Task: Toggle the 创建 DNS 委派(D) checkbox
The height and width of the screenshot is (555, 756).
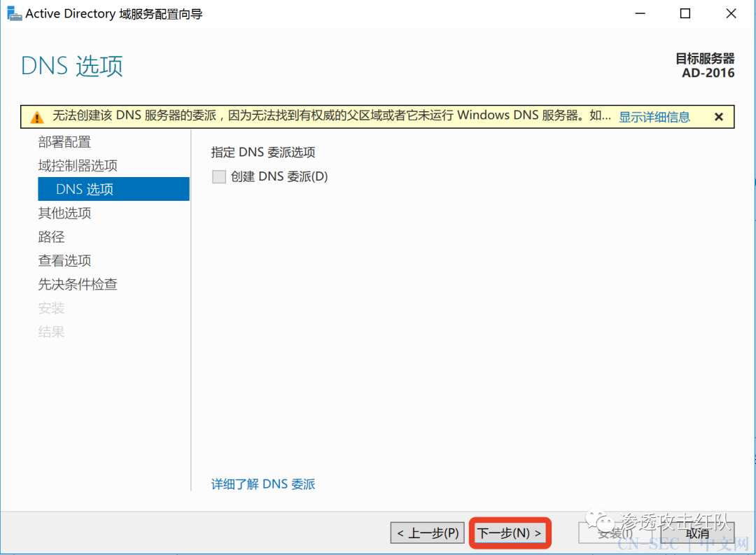Action: point(219,176)
